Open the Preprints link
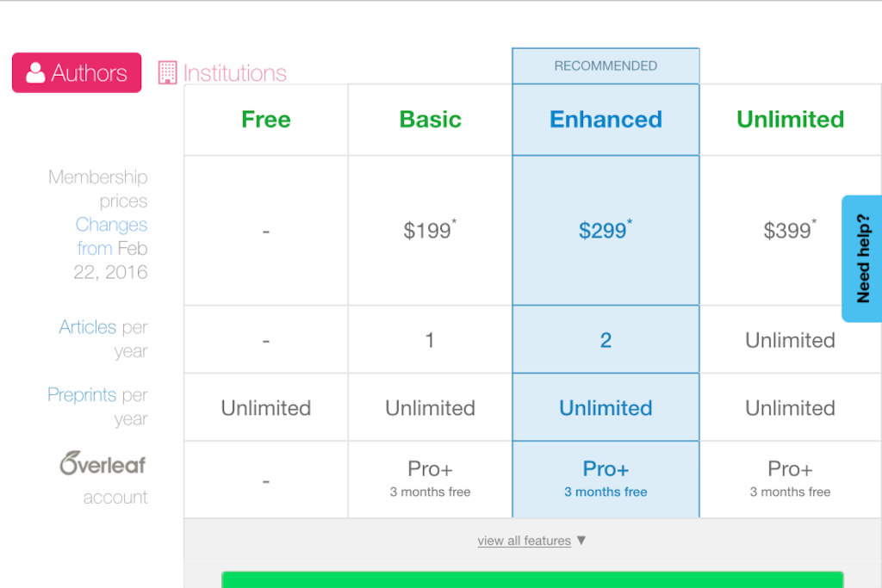Image resolution: width=882 pixels, height=588 pixels. tap(82, 394)
